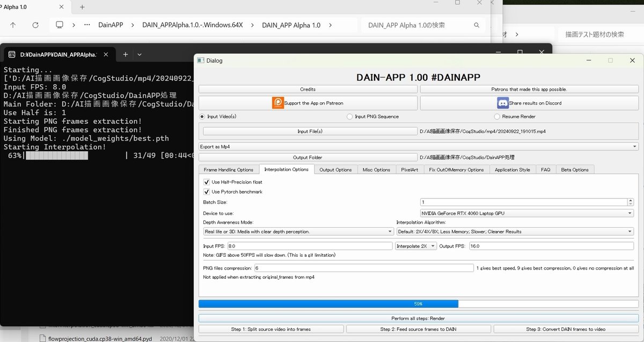Image resolution: width=644 pixels, height=342 pixels.
Task: Click the Credits button
Action: pyautogui.click(x=308, y=89)
